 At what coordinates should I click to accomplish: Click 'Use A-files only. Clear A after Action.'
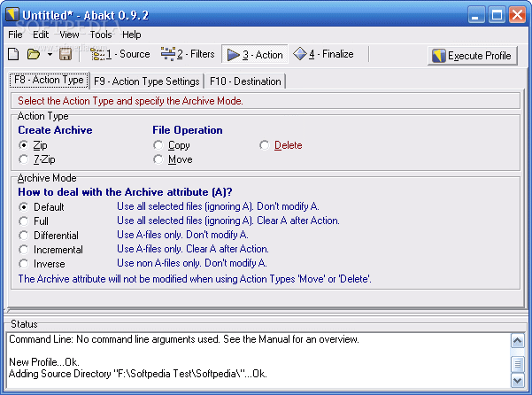pos(193,249)
